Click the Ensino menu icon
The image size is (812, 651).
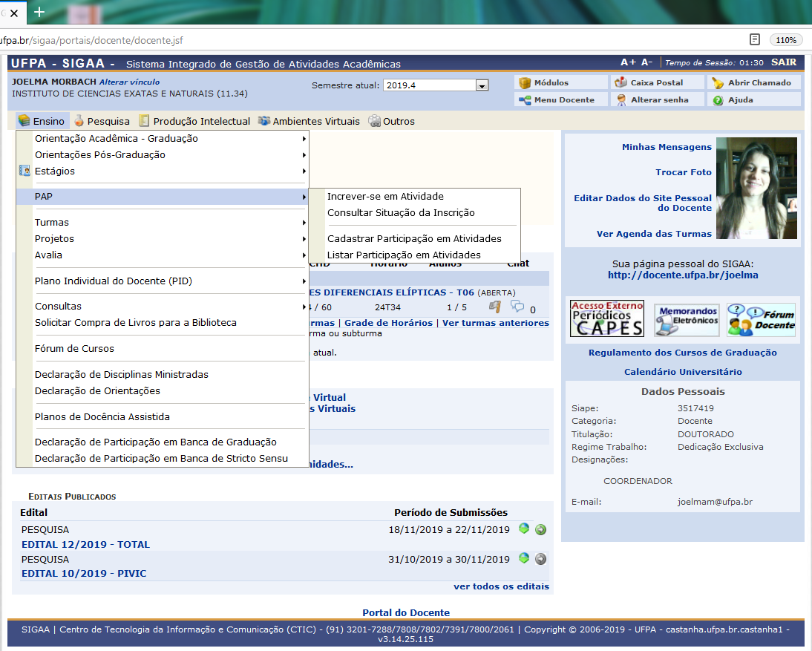(x=24, y=121)
